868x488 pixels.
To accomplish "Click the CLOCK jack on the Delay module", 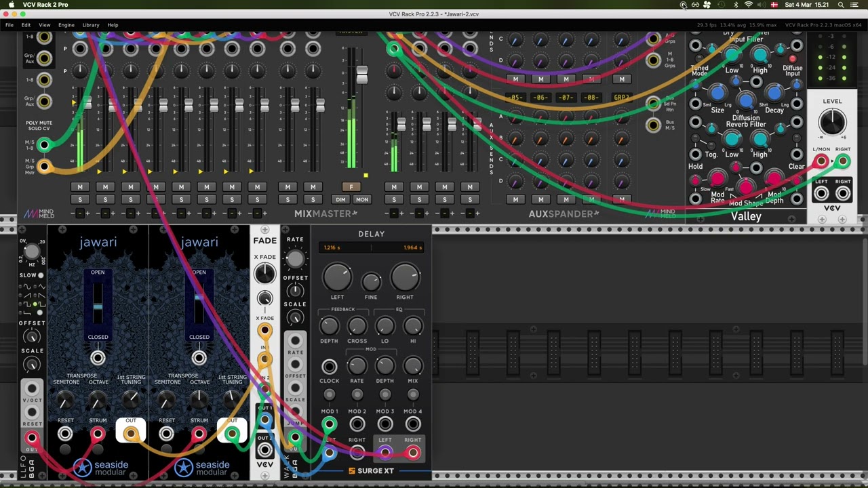I will click(329, 367).
